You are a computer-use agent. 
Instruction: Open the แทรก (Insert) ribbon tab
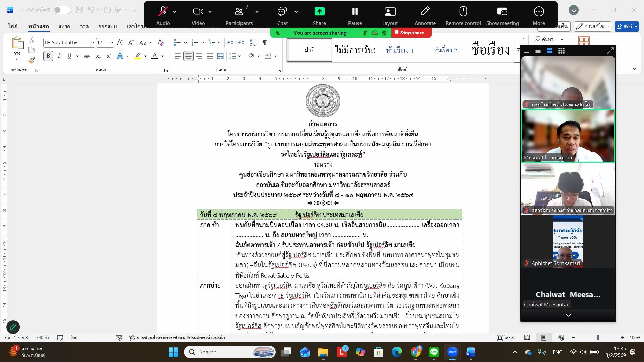coord(64,26)
